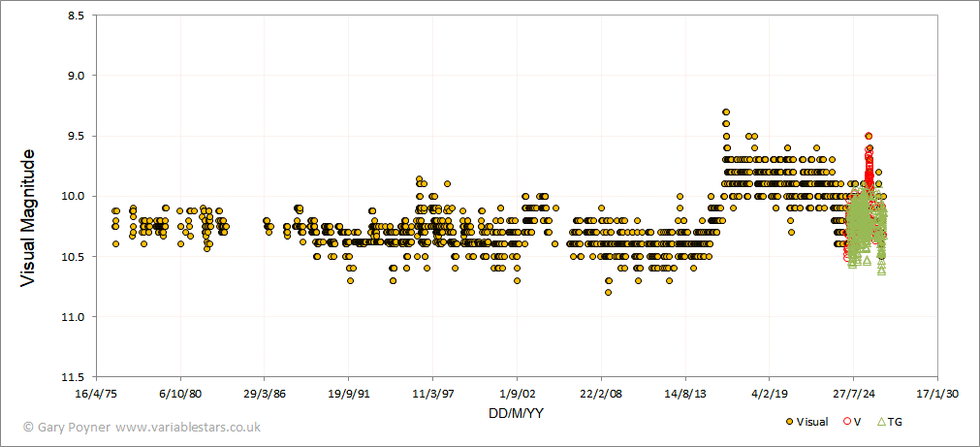Screen dimensions: 980x447
Task: Click the 8.5 magnitude axis label
Action: pos(75,15)
